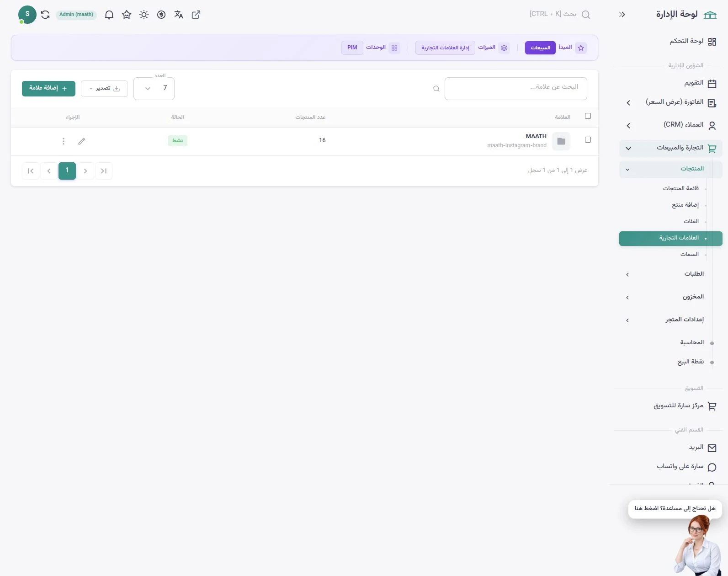Open the notifications bell

tap(109, 15)
